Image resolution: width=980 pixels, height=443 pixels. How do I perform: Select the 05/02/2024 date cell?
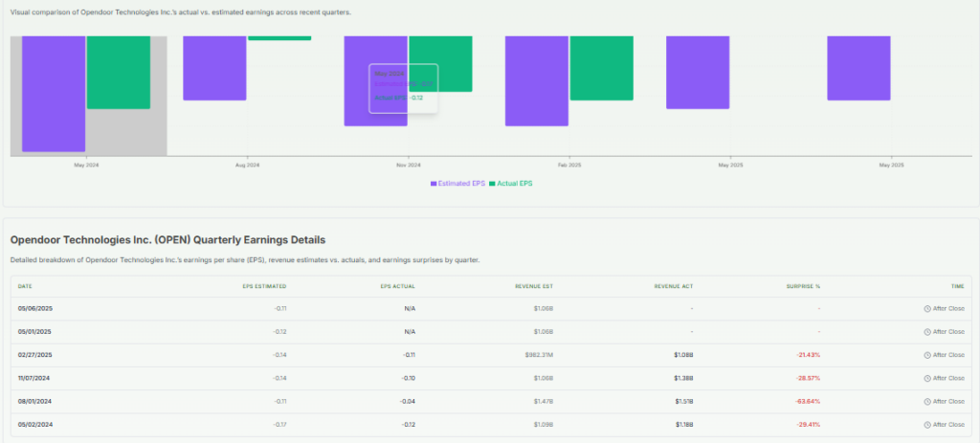coord(35,424)
